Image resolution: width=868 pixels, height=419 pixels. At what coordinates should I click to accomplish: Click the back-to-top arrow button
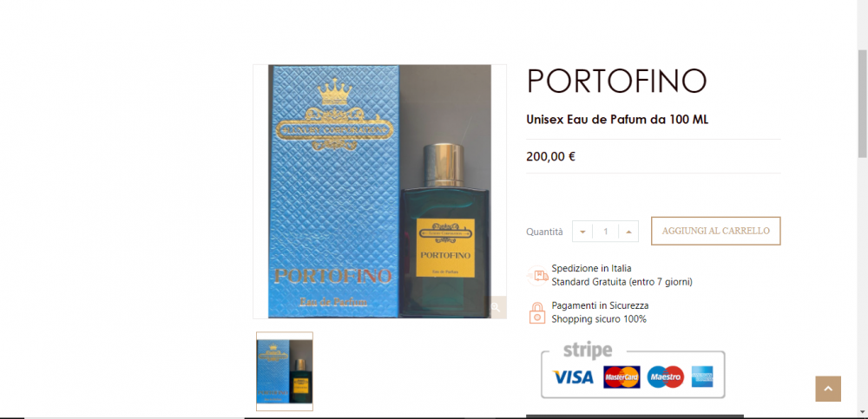point(827,389)
